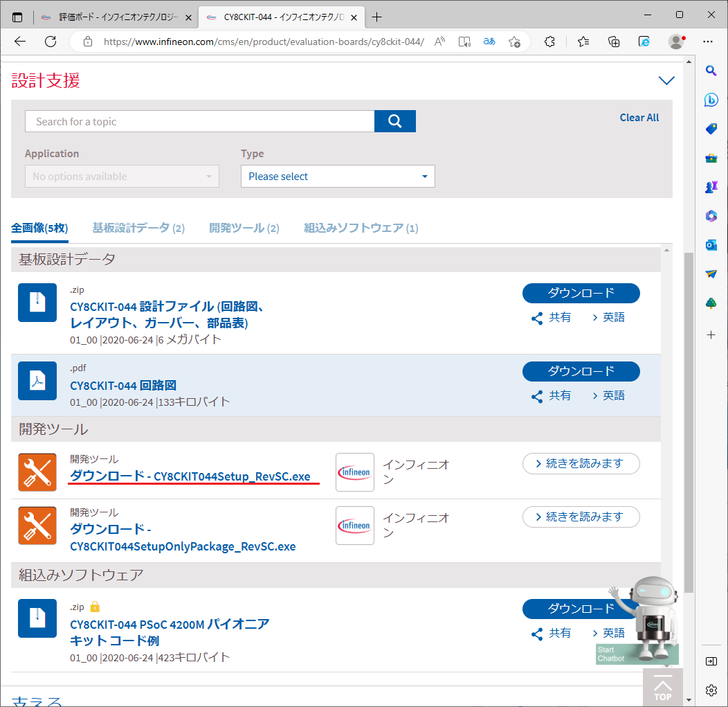The width and height of the screenshot is (728, 707).
Task: Click tool icon for CY8CKIT044Setup_RevSC.exe
Action: pos(37,472)
